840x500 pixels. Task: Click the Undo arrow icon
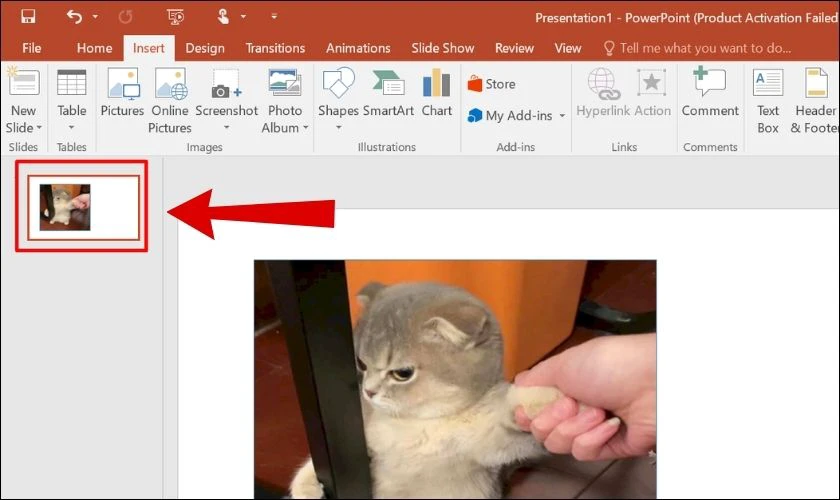tap(74, 17)
